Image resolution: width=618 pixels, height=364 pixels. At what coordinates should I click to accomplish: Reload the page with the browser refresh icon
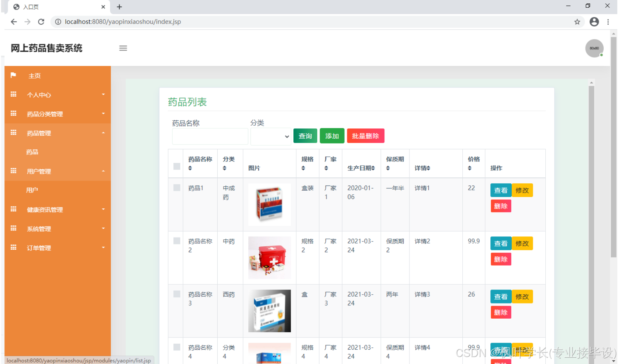tap(41, 22)
